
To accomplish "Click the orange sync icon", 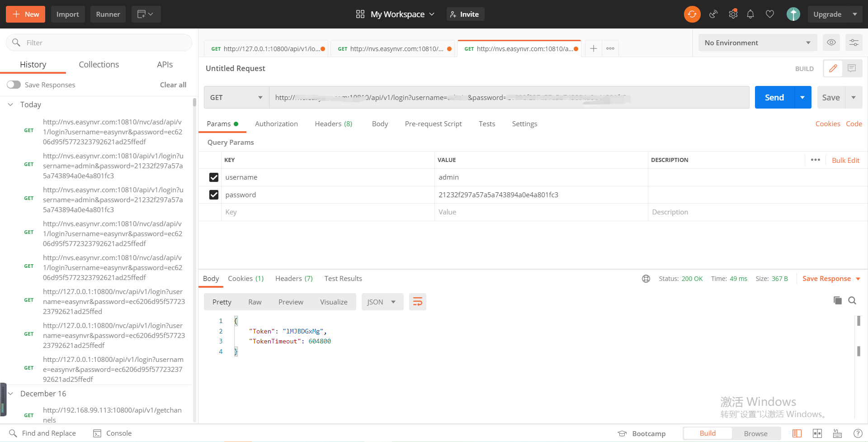I will (x=692, y=14).
